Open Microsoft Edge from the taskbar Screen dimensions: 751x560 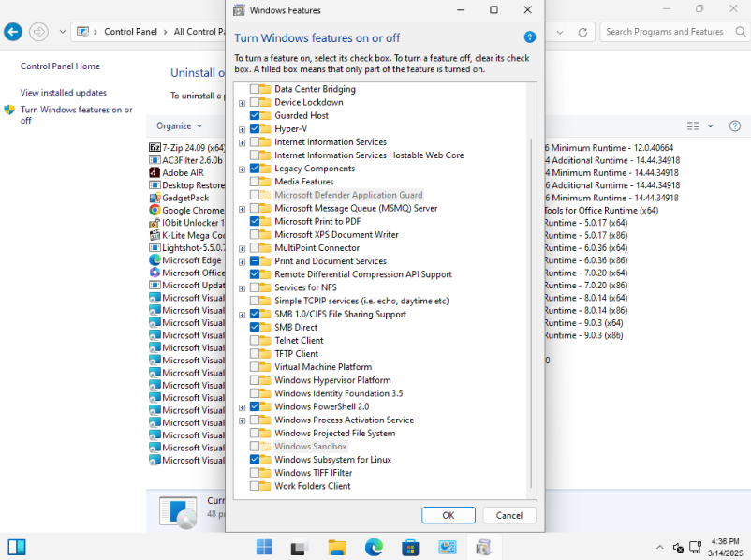pos(374,548)
